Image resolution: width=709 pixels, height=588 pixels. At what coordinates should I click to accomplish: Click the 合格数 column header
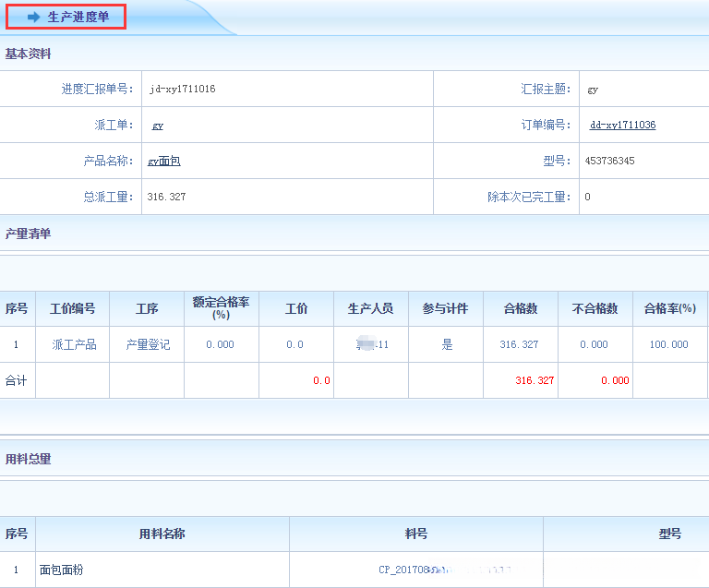(521, 308)
